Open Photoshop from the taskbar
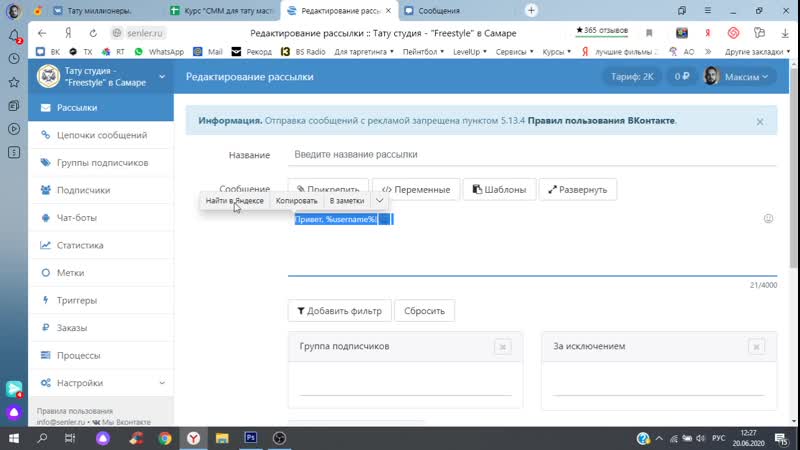This screenshot has width=800, height=450. pos(251,438)
